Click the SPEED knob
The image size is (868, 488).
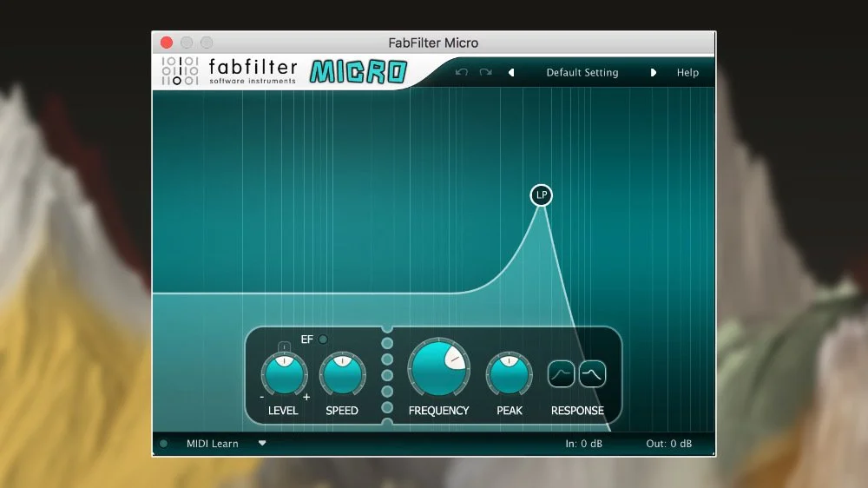(342, 374)
